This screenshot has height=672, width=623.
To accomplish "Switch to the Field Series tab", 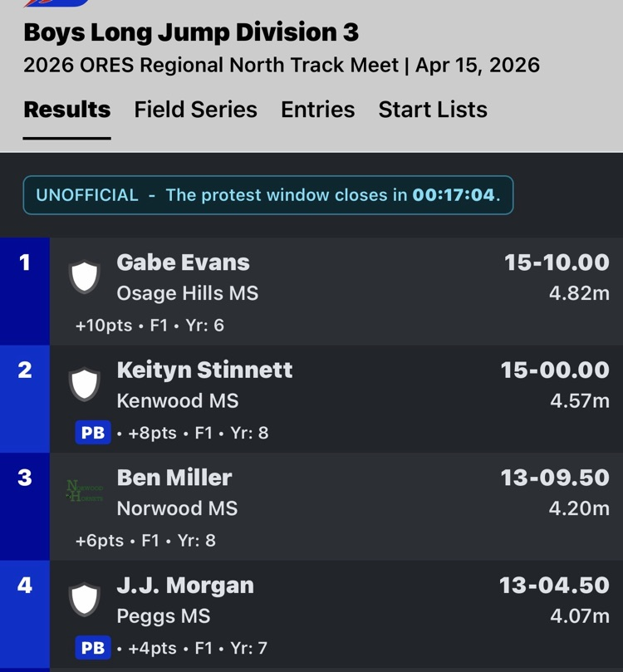I will pos(195,110).
